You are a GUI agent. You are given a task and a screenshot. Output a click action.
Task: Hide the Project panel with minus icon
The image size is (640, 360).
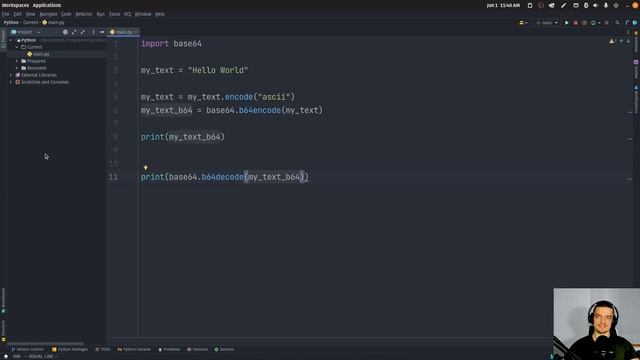pos(102,32)
